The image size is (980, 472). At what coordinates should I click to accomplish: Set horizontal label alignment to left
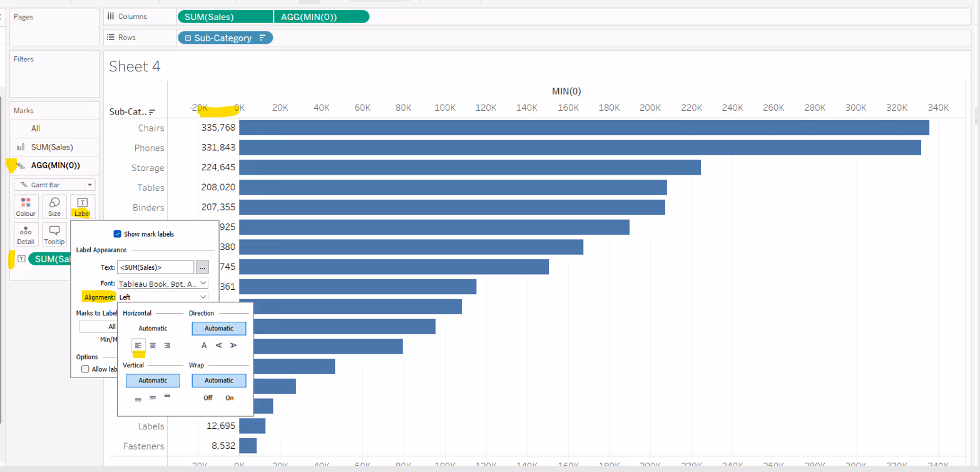[138, 346]
